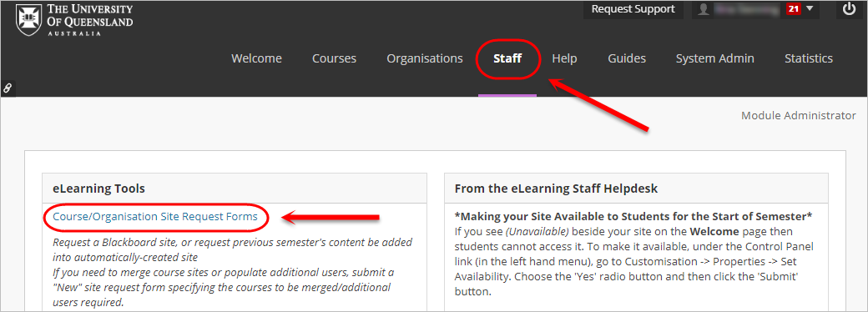Click the logout power icon
This screenshot has height=312, width=868.
tap(849, 9)
